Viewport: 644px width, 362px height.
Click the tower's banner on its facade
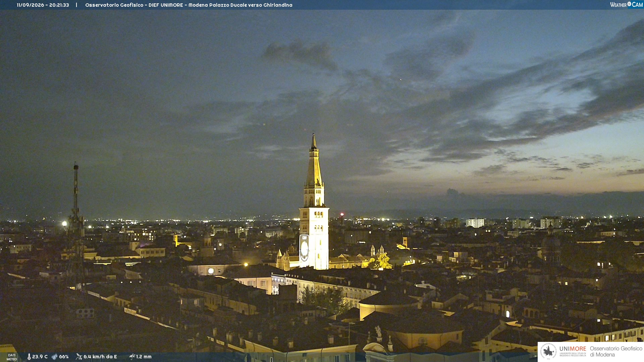click(304, 248)
